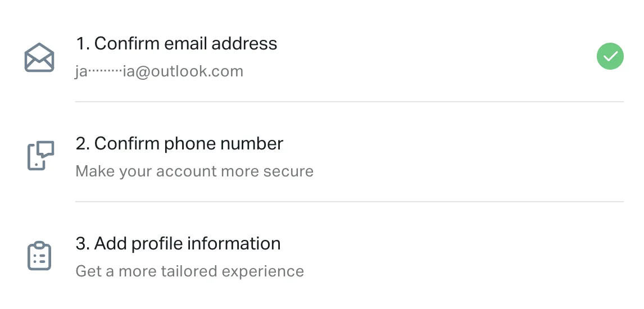
Task: Click the "@outlook.com" domain portion
Action: pos(189,71)
